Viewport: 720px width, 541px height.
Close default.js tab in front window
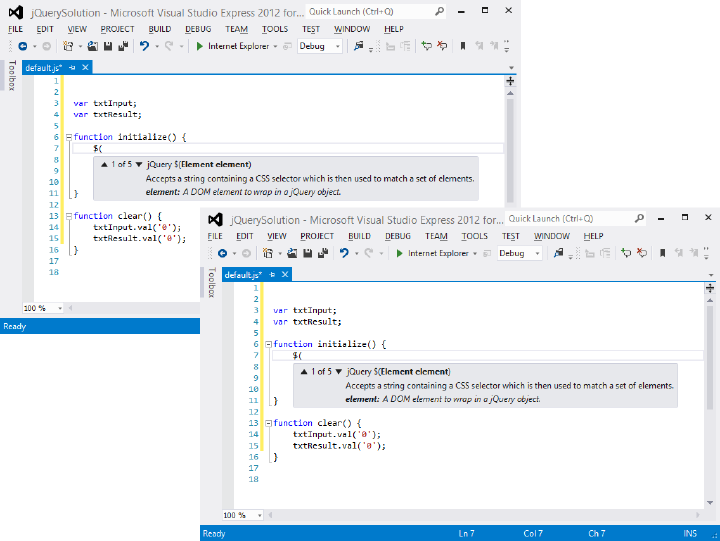pos(285,275)
